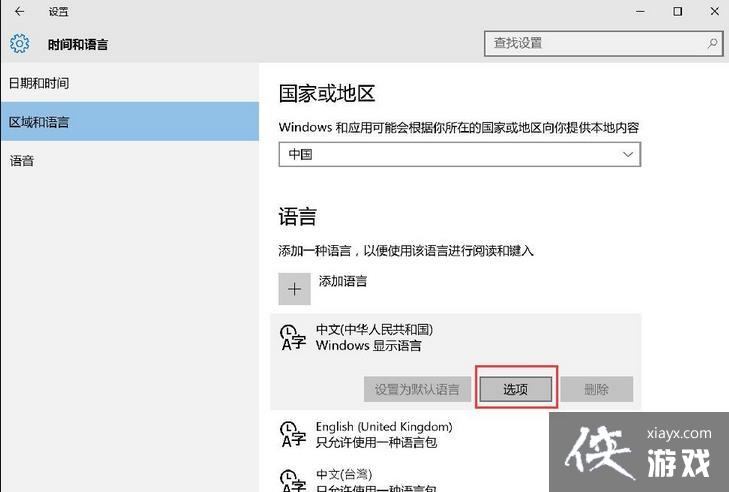Click the 选项 button
The height and width of the screenshot is (492, 729).
point(516,389)
